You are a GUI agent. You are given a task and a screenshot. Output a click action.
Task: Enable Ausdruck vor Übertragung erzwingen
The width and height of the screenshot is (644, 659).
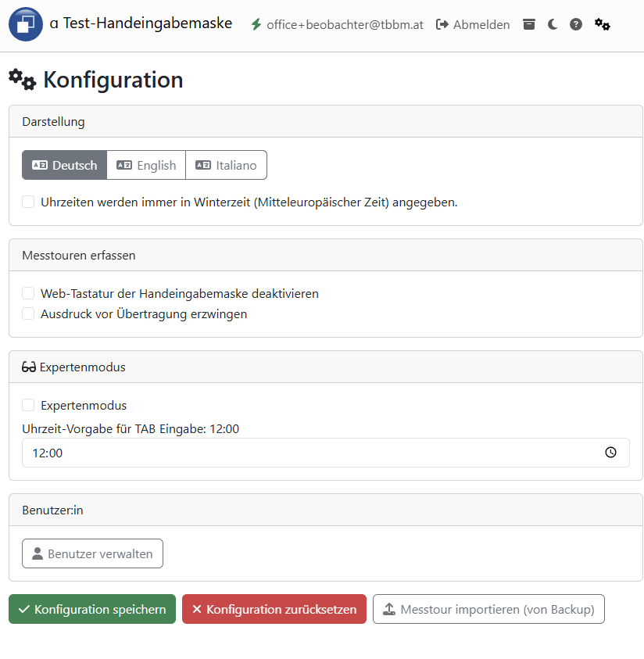coord(28,313)
